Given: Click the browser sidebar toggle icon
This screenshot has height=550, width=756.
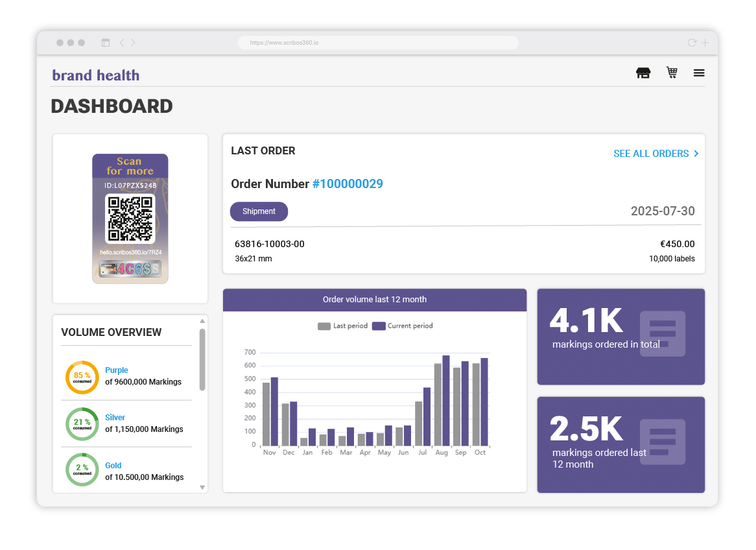Looking at the screenshot, I should point(106,43).
